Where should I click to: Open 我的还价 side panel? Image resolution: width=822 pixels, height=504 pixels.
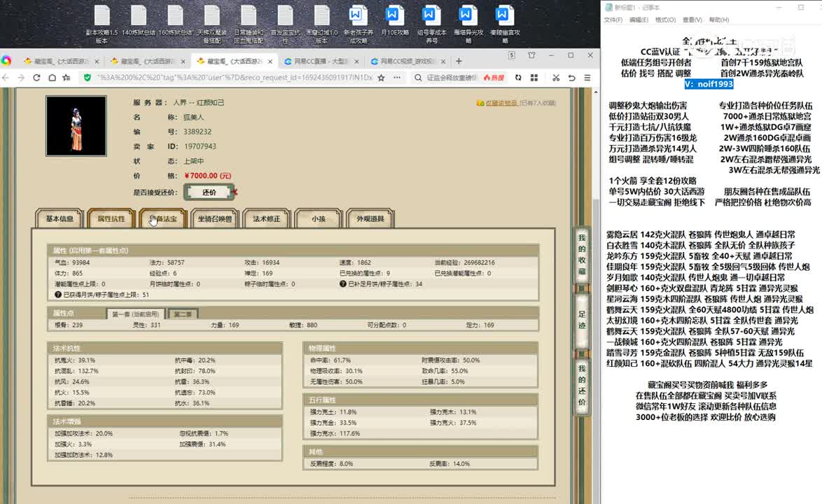tap(581, 385)
